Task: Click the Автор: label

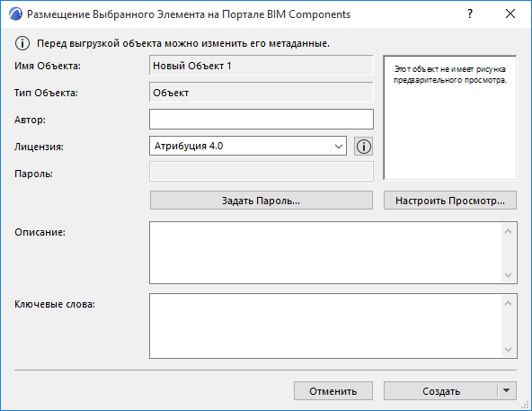Action: pos(30,120)
